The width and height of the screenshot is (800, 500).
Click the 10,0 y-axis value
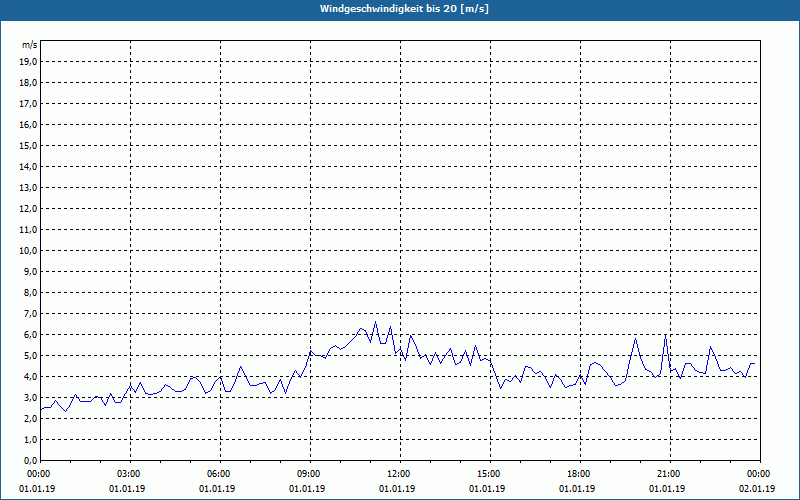(x=28, y=251)
